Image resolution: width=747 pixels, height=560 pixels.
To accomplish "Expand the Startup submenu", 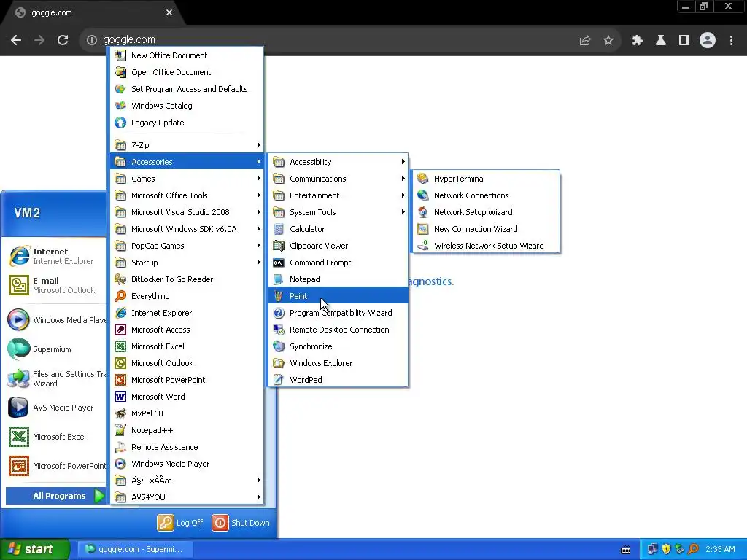I will pyautogui.click(x=187, y=262).
